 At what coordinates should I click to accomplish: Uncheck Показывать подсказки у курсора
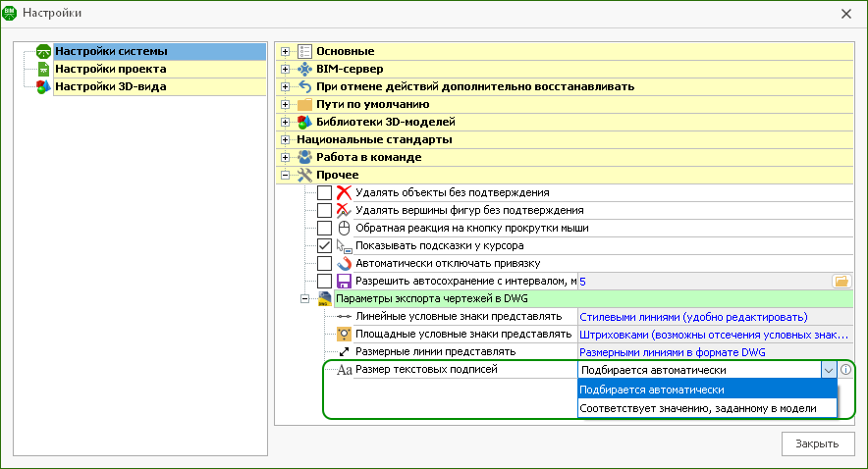[324, 246]
